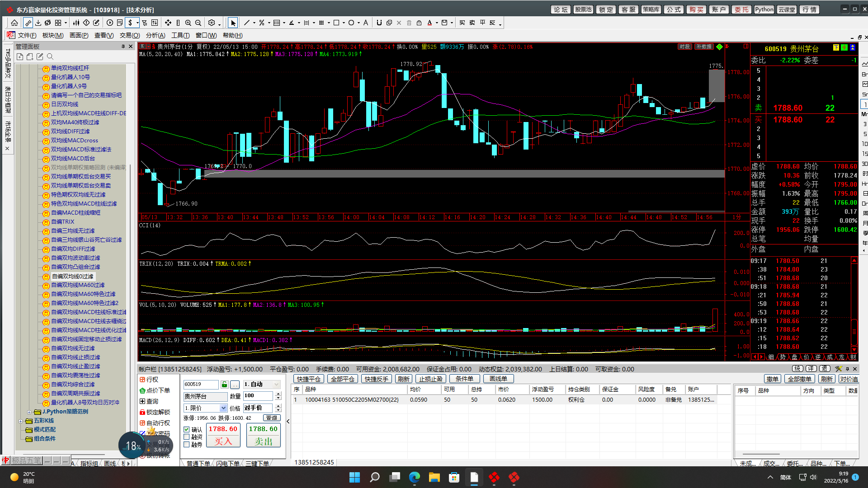Select the text annotation A tool

pos(366,23)
